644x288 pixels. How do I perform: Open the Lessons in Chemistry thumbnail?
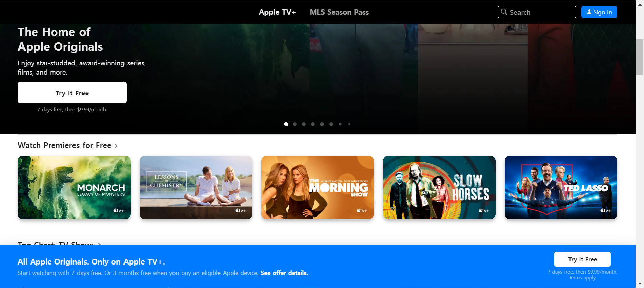[x=196, y=187]
